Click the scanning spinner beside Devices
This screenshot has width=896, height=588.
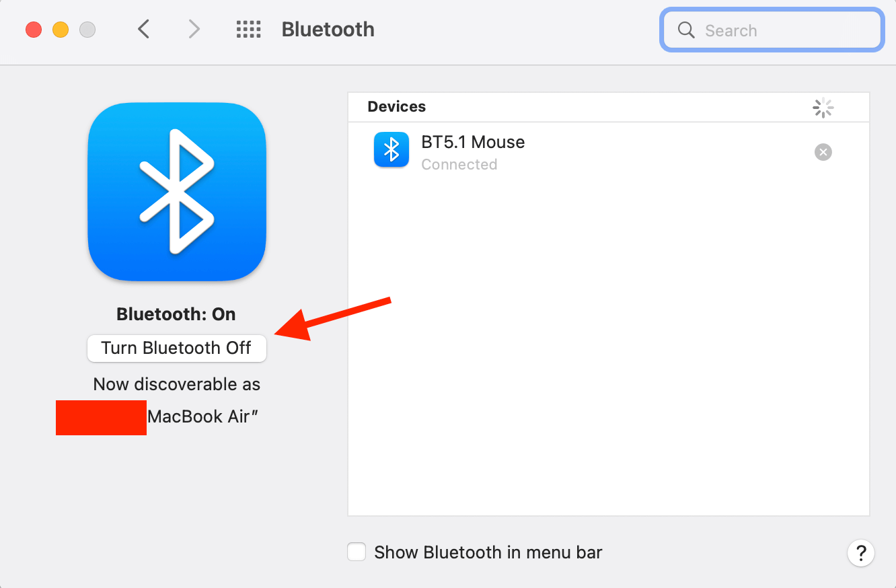[x=823, y=108]
